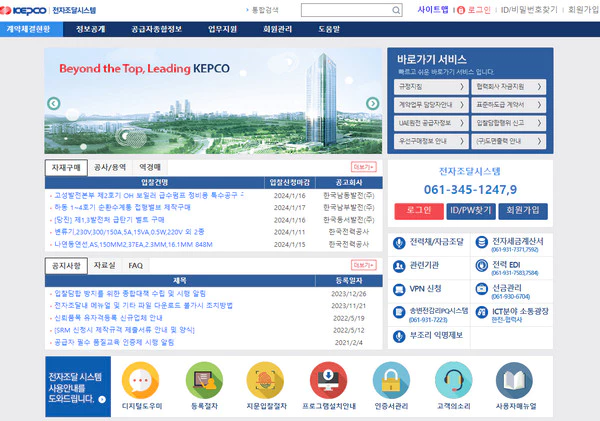Click the ID/PW찾기 button
Image resolution: width=600 pixels, height=421 pixels.
(x=471, y=211)
